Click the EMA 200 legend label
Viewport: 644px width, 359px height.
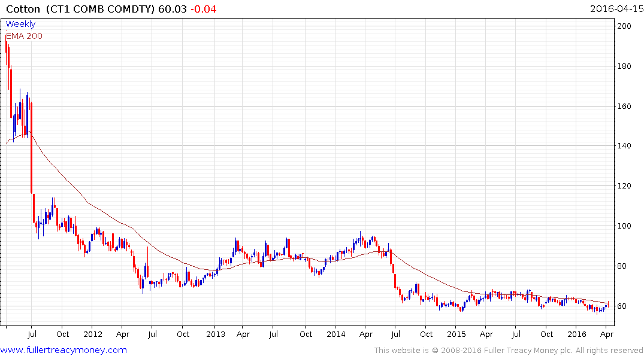[24, 36]
